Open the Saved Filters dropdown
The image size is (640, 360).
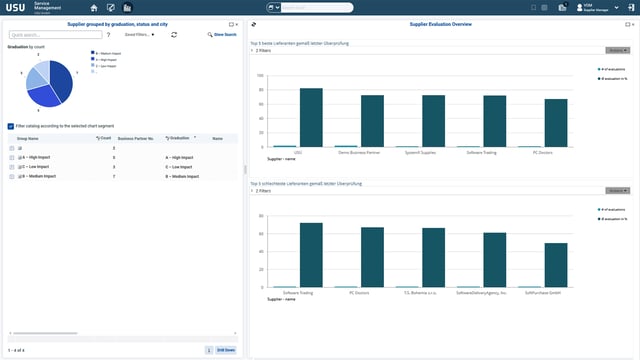(x=139, y=35)
